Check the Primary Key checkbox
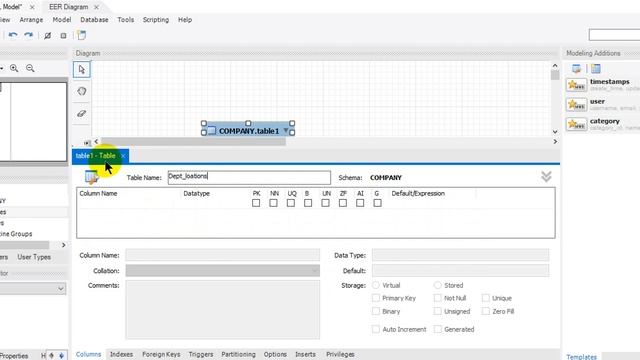Viewport: 640px width, 360px height. pyautogui.click(x=376, y=298)
